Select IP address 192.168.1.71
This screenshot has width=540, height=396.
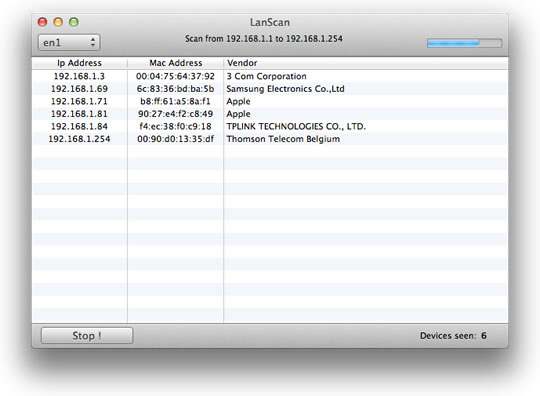tap(79, 101)
